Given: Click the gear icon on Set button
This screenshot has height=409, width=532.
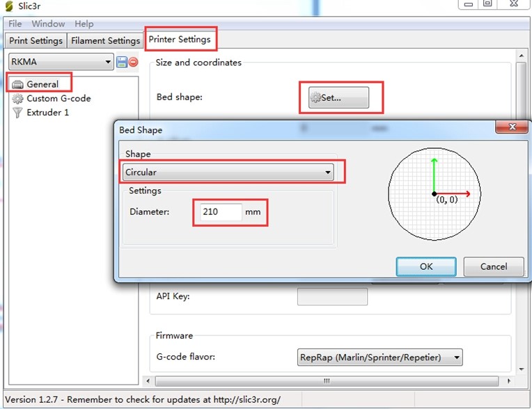Looking at the screenshot, I should 315,98.
